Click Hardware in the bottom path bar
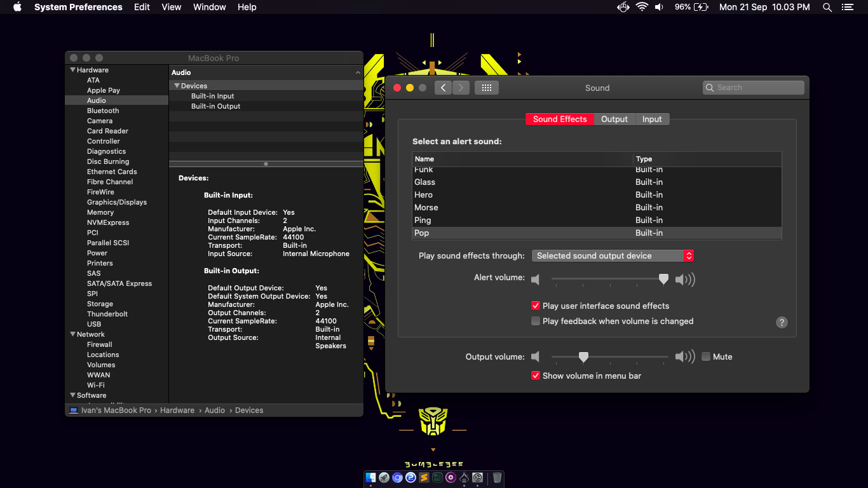This screenshot has height=488, width=868. tap(177, 410)
